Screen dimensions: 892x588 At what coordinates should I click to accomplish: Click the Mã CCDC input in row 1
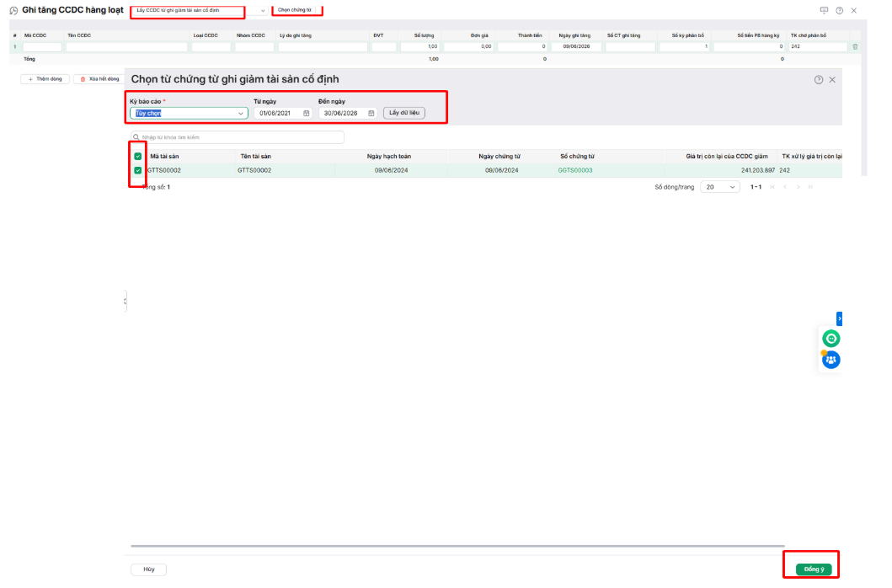coord(42,46)
